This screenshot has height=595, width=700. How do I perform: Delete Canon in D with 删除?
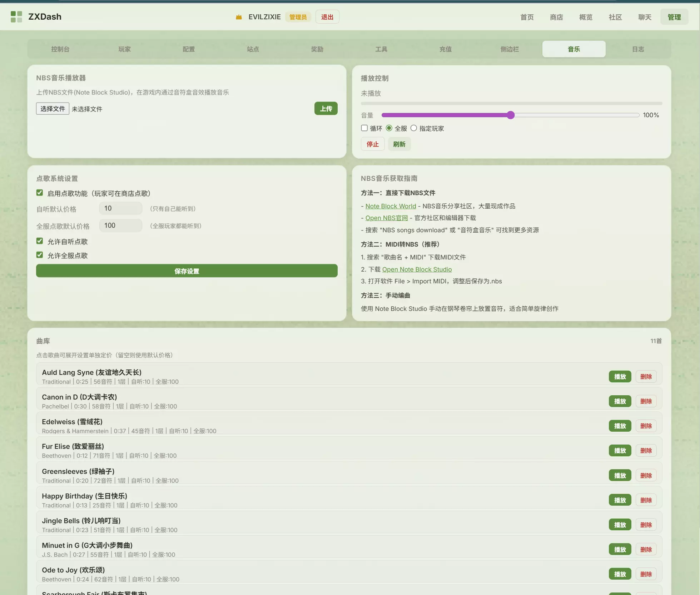click(x=646, y=401)
